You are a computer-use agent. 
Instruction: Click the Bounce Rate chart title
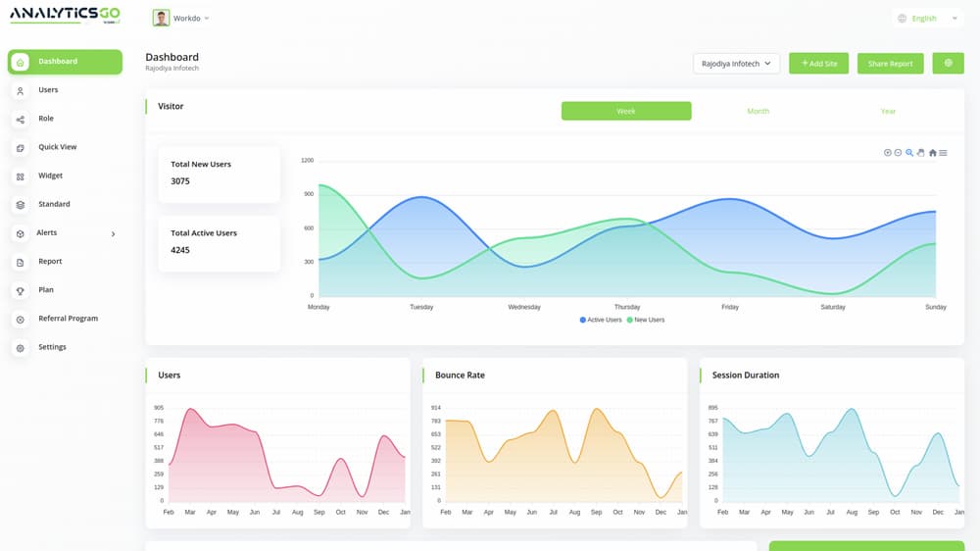(460, 376)
